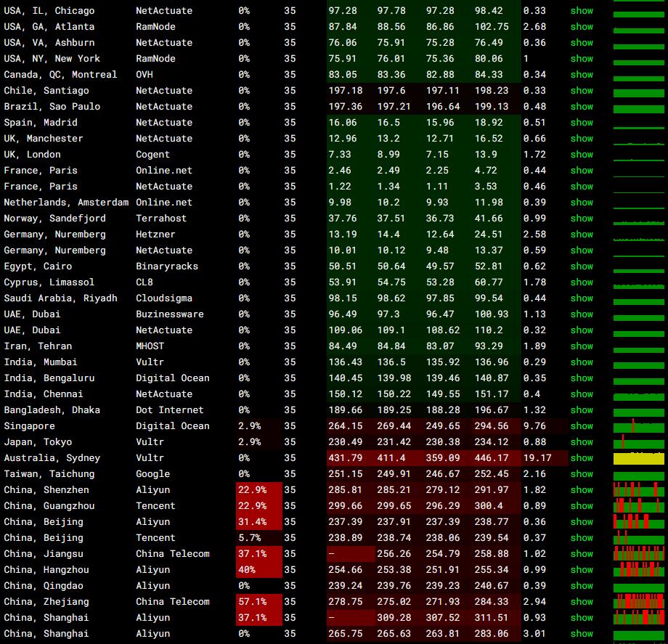Click the packet-loss graph for Shenzhen row
The width and height of the screenshot is (668, 644).
(x=639, y=489)
